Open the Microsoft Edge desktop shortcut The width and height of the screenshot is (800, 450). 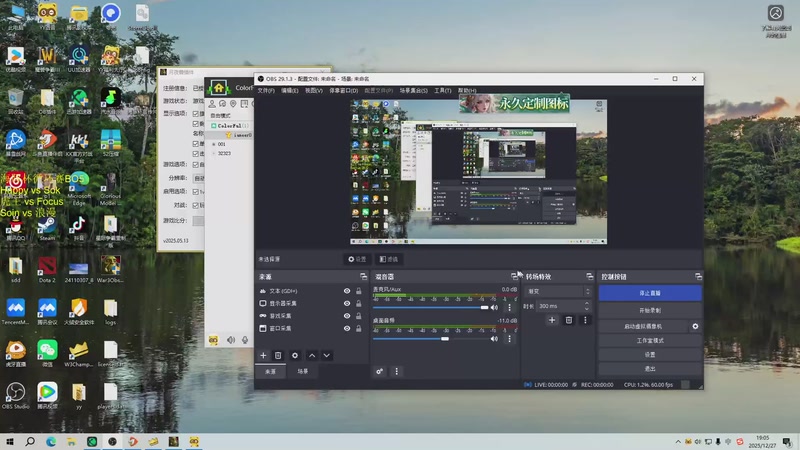pyautogui.click(x=79, y=188)
